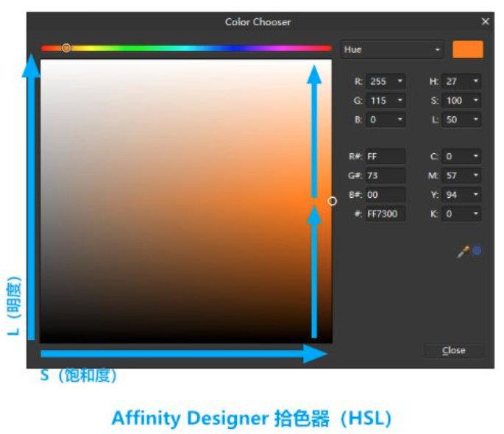The width and height of the screenshot is (504, 434).
Task: Click the full hex field FF7300
Action: tap(386, 214)
